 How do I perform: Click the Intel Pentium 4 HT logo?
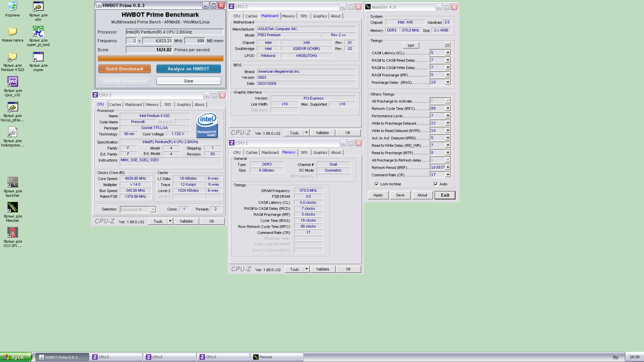click(207, 125)
